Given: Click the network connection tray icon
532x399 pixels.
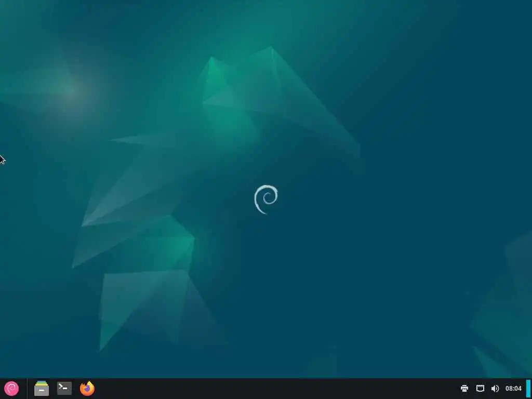Looking at the screenshot, I should [480, 389].
